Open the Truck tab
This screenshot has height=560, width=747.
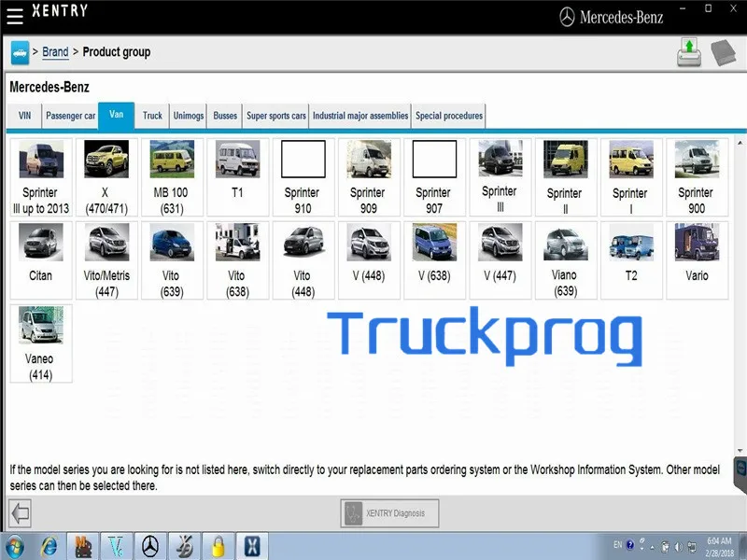point(152,116)
